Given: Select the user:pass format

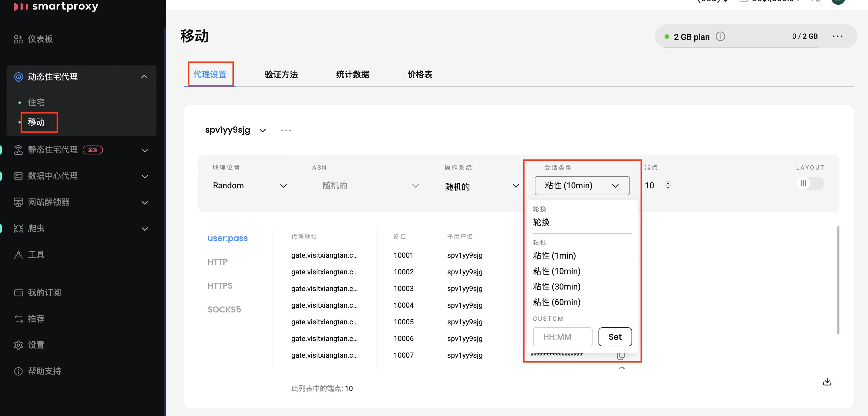Looking at the screenshot, I should point(228,238).
